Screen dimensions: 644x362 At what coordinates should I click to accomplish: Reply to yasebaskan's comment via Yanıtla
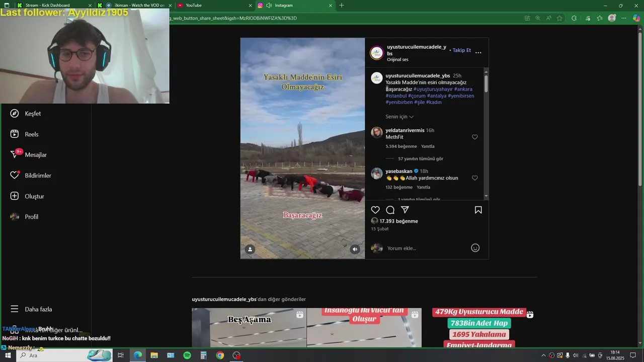point(424,187)
